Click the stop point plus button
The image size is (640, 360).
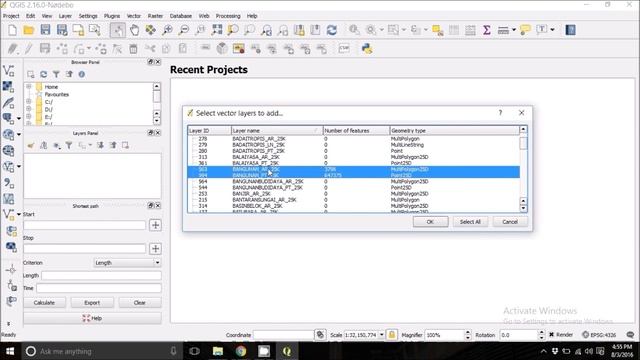coord(155,249)
